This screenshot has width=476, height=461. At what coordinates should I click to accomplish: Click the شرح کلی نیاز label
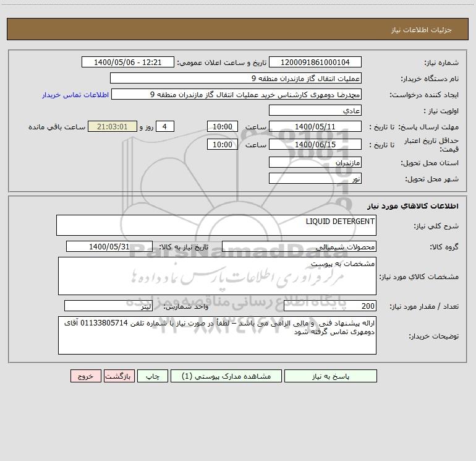click(x=436, y=226)
